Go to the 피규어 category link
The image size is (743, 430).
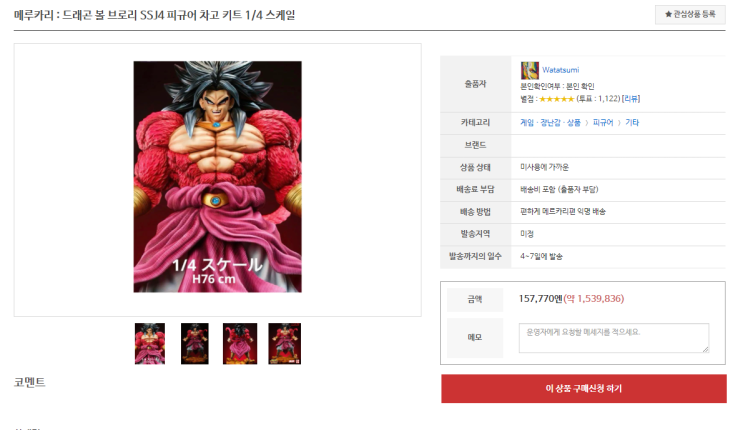[603, 122]
